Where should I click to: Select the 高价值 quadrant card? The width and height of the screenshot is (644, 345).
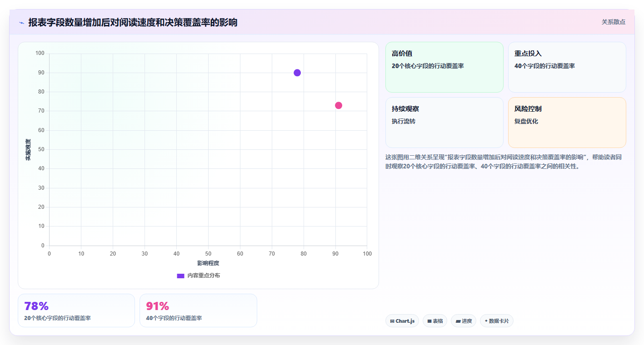point(444,67)
